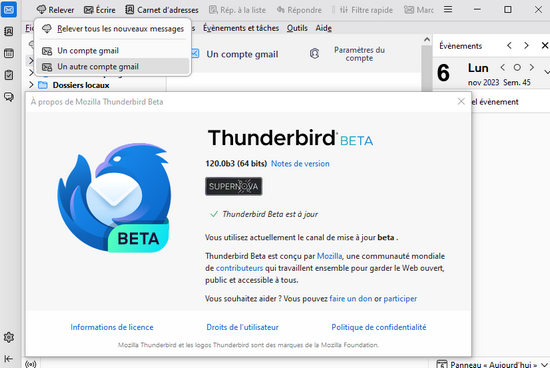The width and height of the screenshot is (550, 368).
Task: Open the Chat space icon
Action: pyautogui.click(x=9, y=97)
